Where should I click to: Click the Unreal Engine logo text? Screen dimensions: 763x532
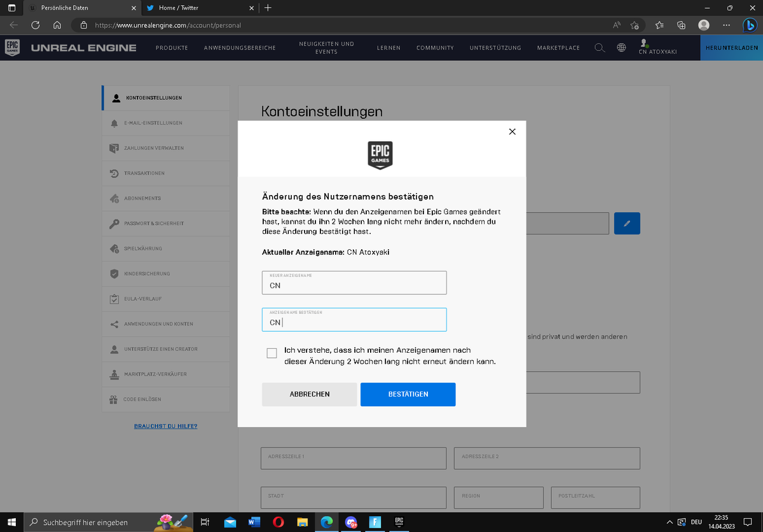[x=83, y=48]
